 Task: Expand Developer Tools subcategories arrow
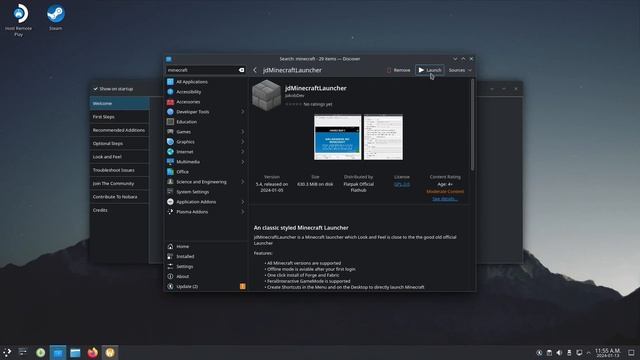(243, 112)
